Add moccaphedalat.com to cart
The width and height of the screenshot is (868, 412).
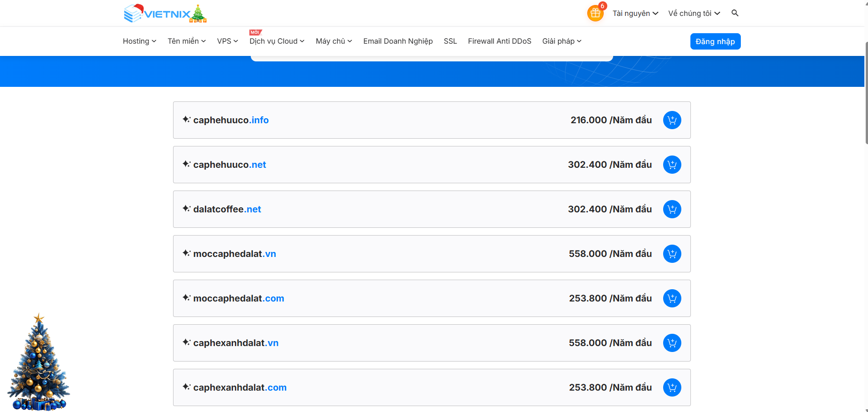click(x=672, y=298)
